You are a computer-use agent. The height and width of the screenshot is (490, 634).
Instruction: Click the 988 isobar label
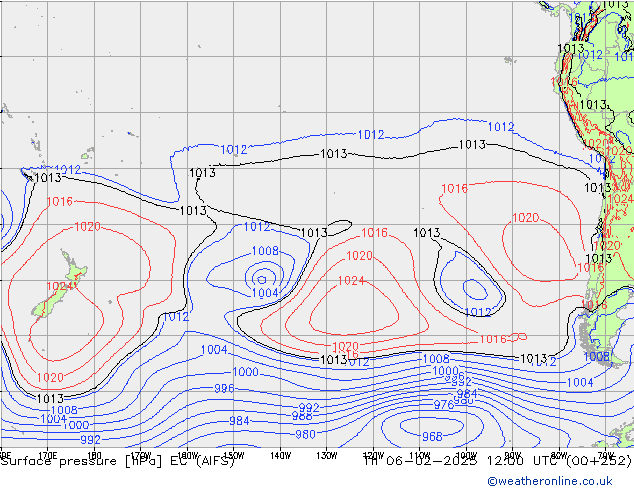point(302,416)
